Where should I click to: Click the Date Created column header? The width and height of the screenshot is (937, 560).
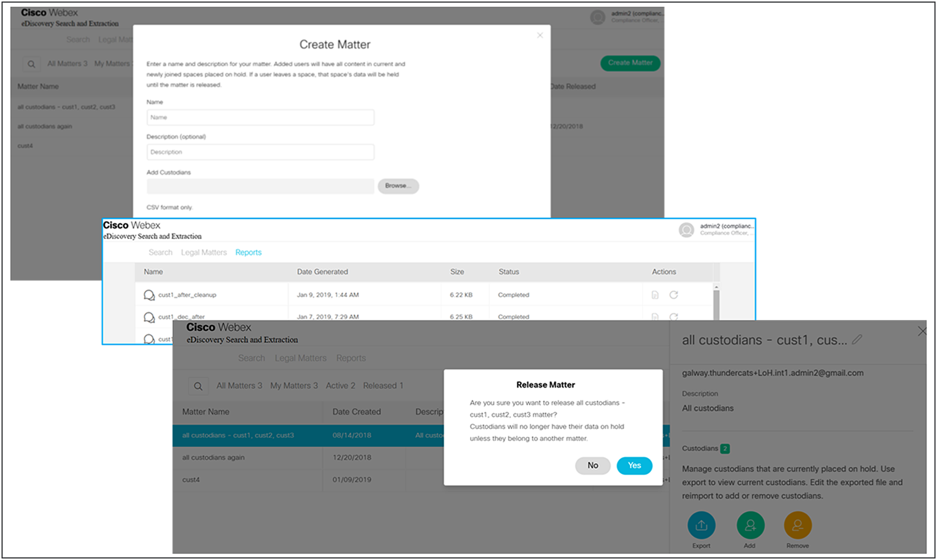[x=356, y=412]
